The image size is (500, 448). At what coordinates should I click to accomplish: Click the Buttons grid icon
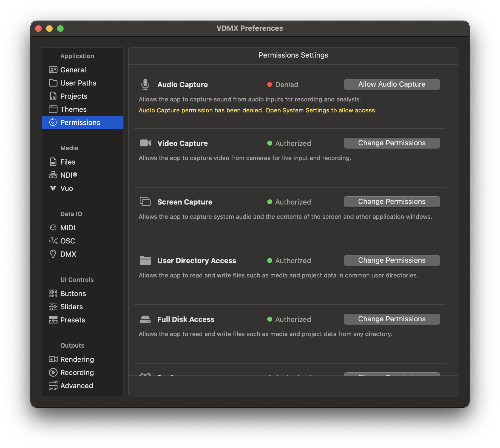click(x=53, y=293)
